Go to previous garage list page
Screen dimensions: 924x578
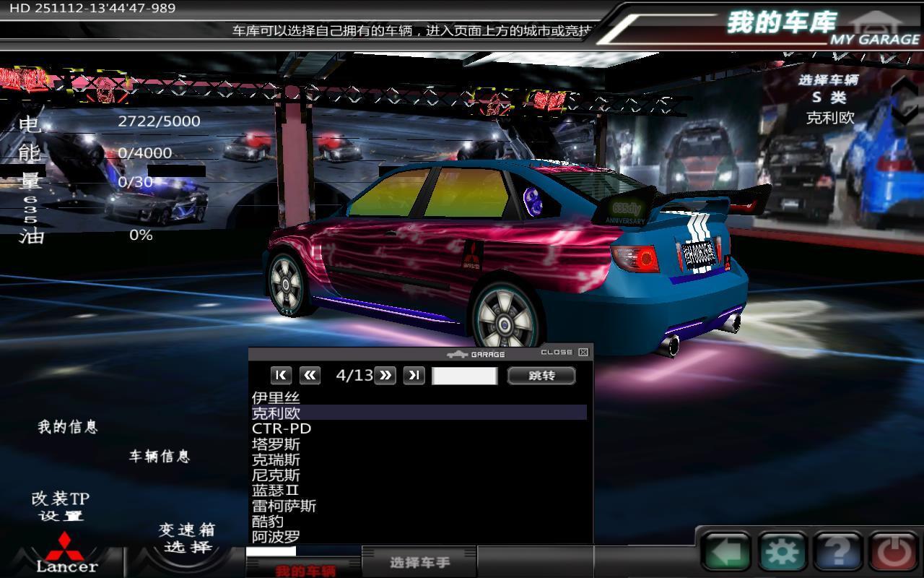[x=310, y=375]
